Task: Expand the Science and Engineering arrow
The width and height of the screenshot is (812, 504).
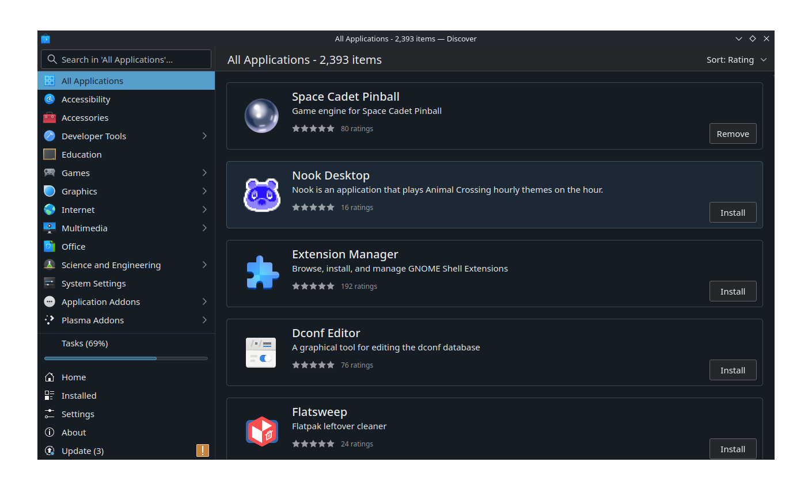Action: tap(204, 265)
